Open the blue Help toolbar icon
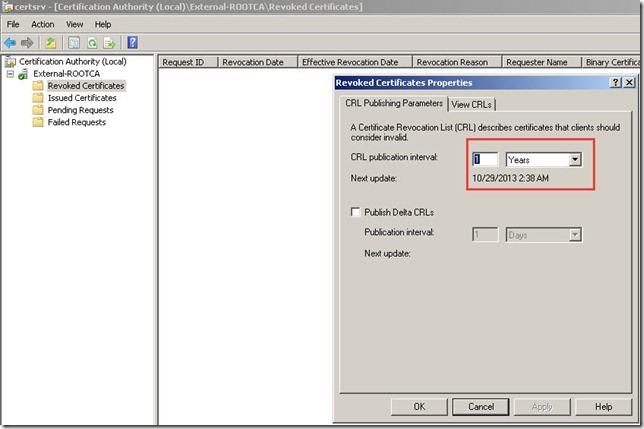The width and height of the screenshot is (644, 429). point(132,42)
